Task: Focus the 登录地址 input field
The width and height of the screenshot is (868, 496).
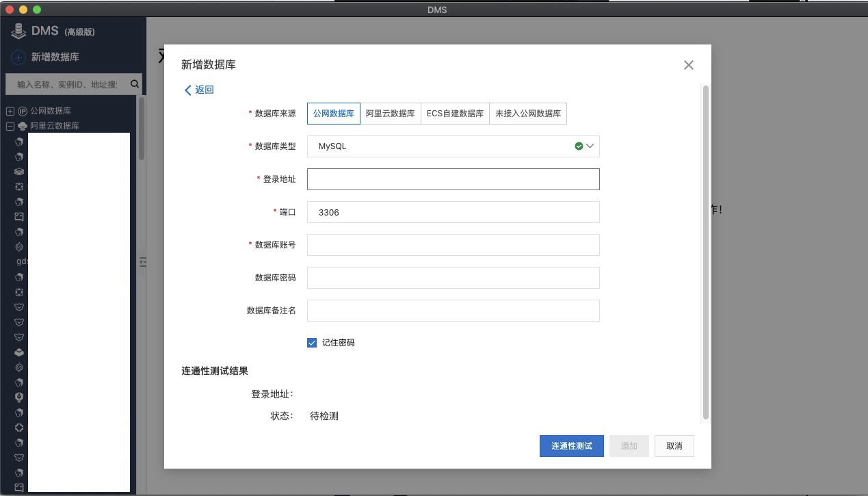Action: [x=453, y=179]
